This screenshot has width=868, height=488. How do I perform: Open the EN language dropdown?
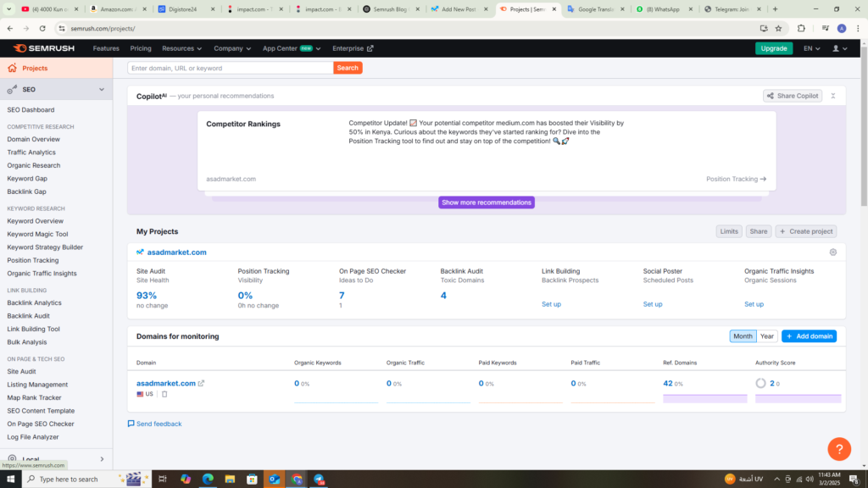[x=811, y=48]
